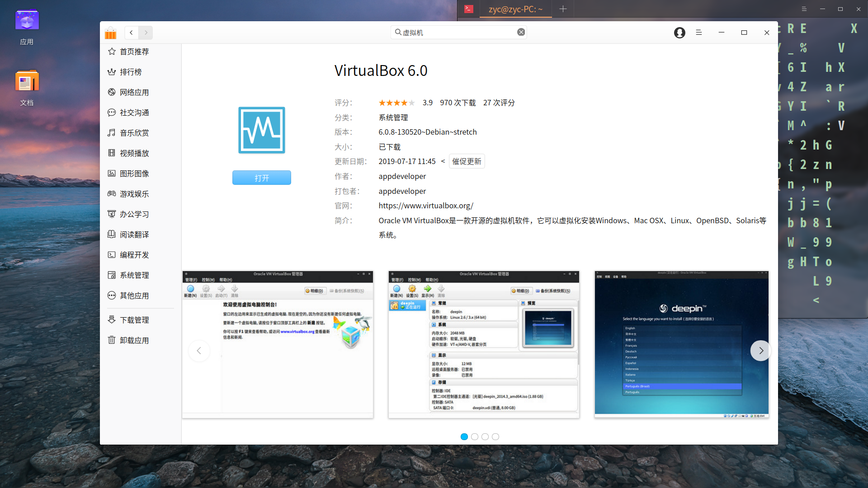
Task: Click the version text 6.0.8-130520~Debian~stretch
Action: pyautogui.click(x=428, y=132)
